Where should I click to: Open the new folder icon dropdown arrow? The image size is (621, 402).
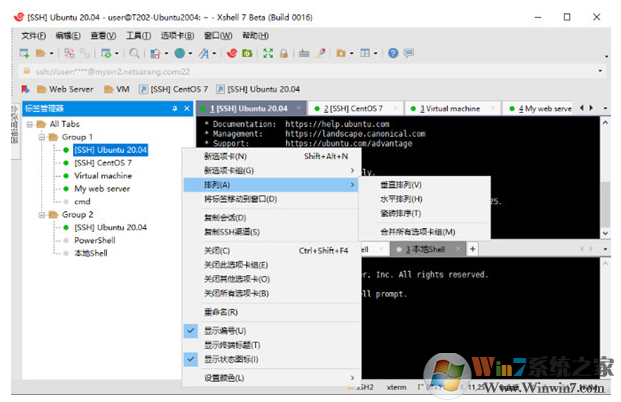(x=351, y=53)
